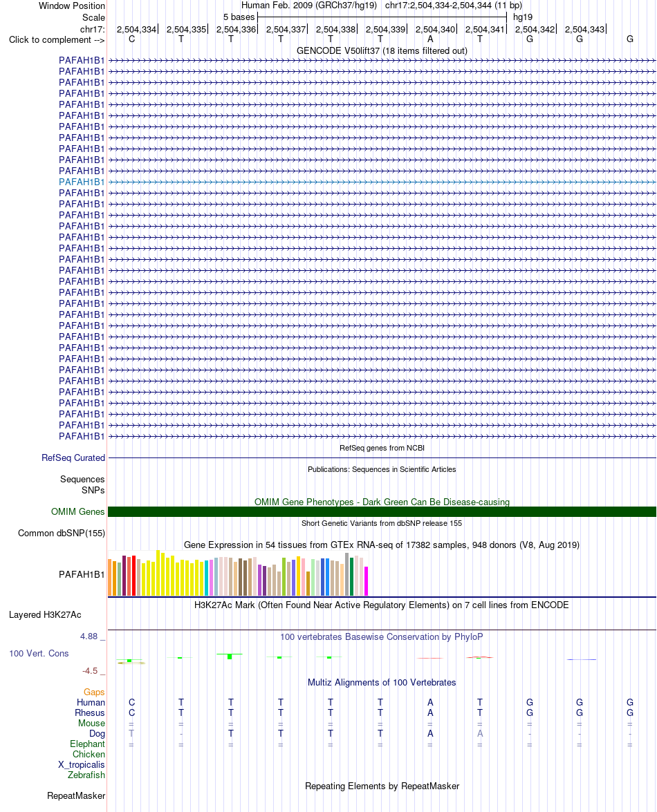
Task: Select the Gaps label in Multiz alignment
Action: coord(94,692)
